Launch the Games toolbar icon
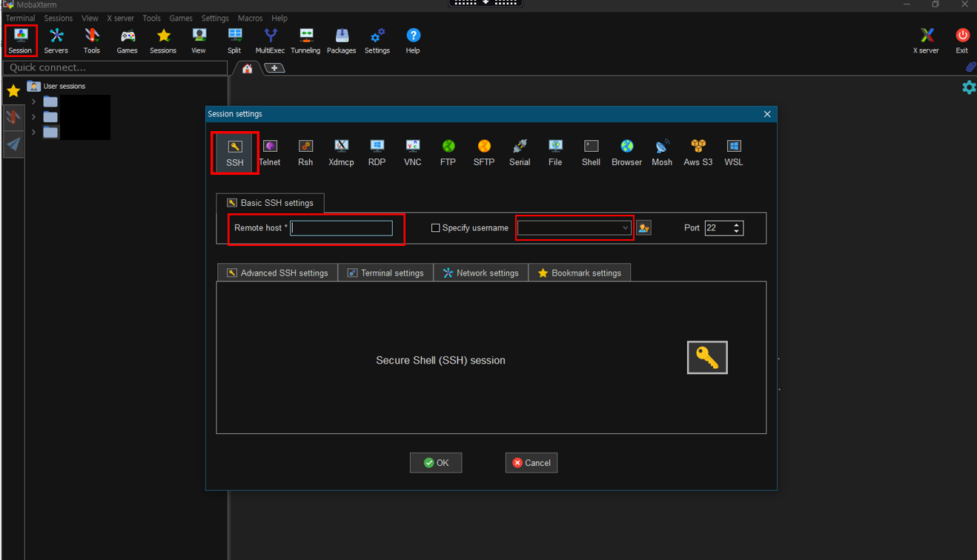The height and width of the screenshot is (560, 977). coord(127,41)
